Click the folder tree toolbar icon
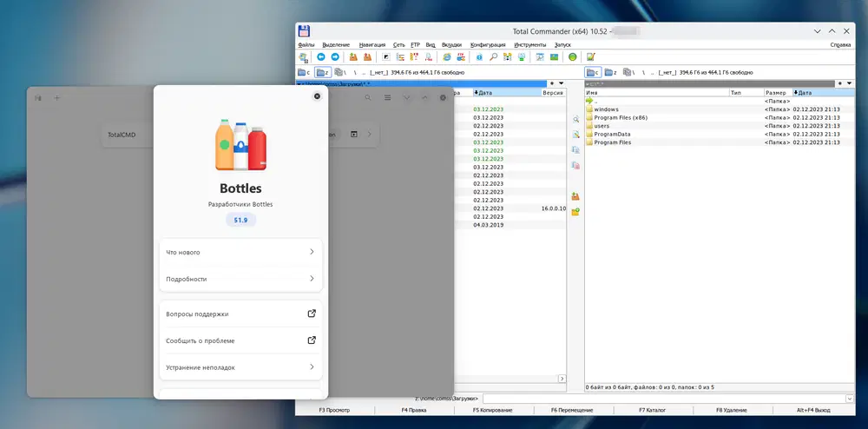This screenshot has width=868, height=429. tap(400, 57)
